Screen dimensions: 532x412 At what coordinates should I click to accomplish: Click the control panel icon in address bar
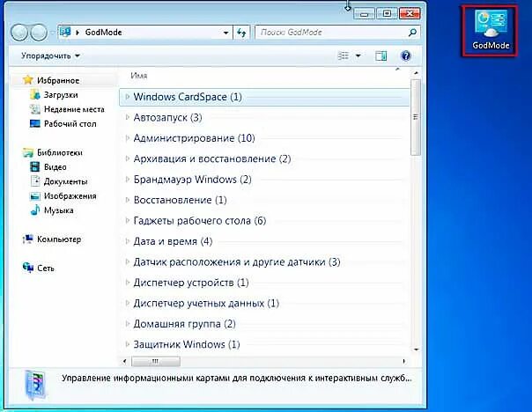coord(65,33)
